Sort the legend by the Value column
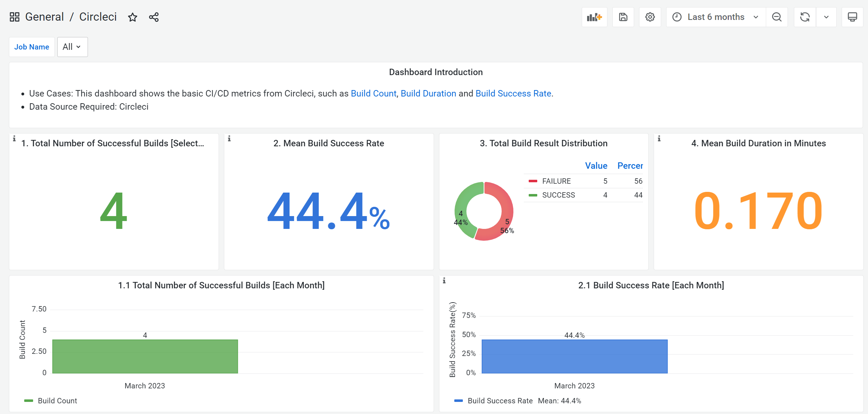The width and height of the screenshot is (868, 414). [x=596, y=166]
